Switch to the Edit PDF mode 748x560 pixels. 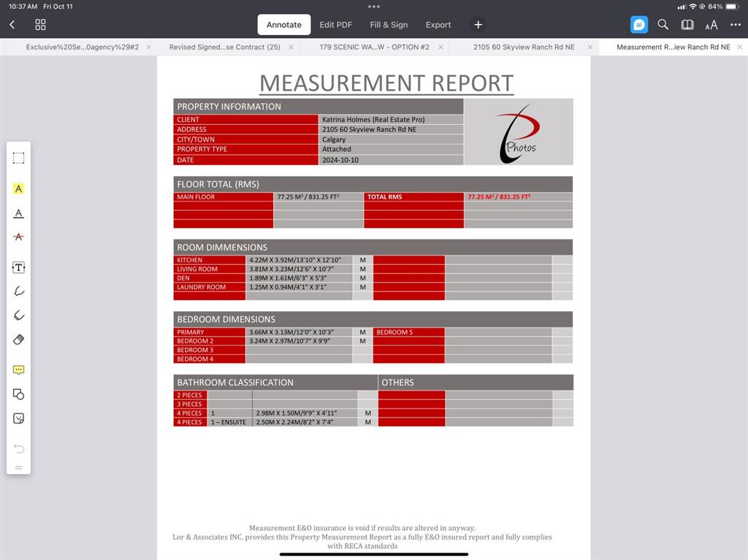335,25
